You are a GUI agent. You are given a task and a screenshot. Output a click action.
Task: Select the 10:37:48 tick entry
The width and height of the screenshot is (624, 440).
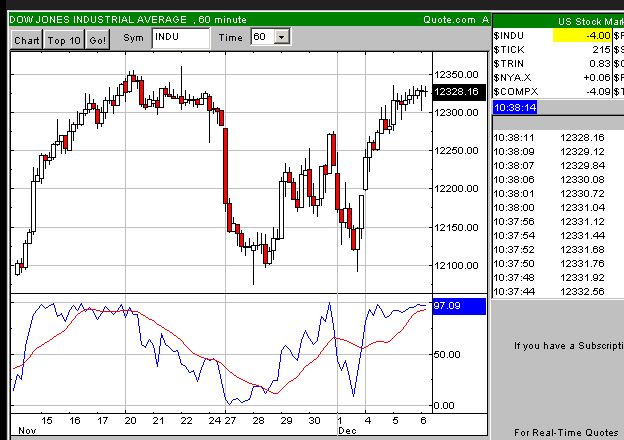pos(558,277)
